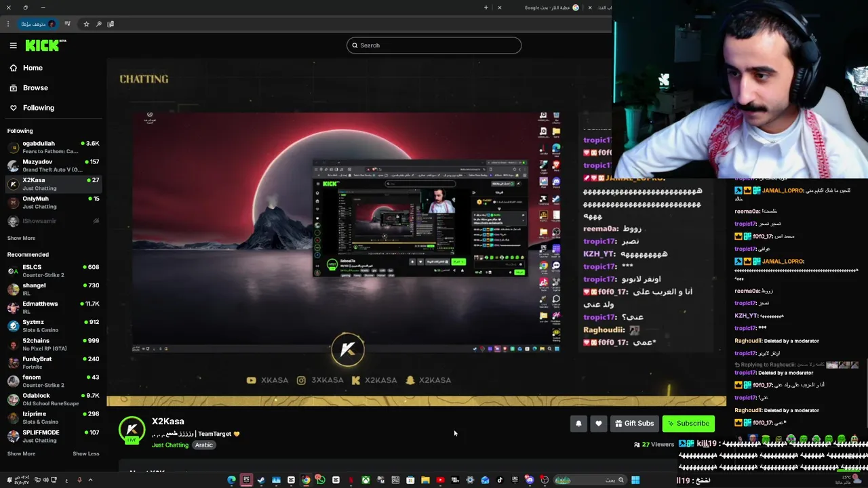868x488 pixels.
Task: Click X2Kasa channel avatar
Action: click(132, 430)
